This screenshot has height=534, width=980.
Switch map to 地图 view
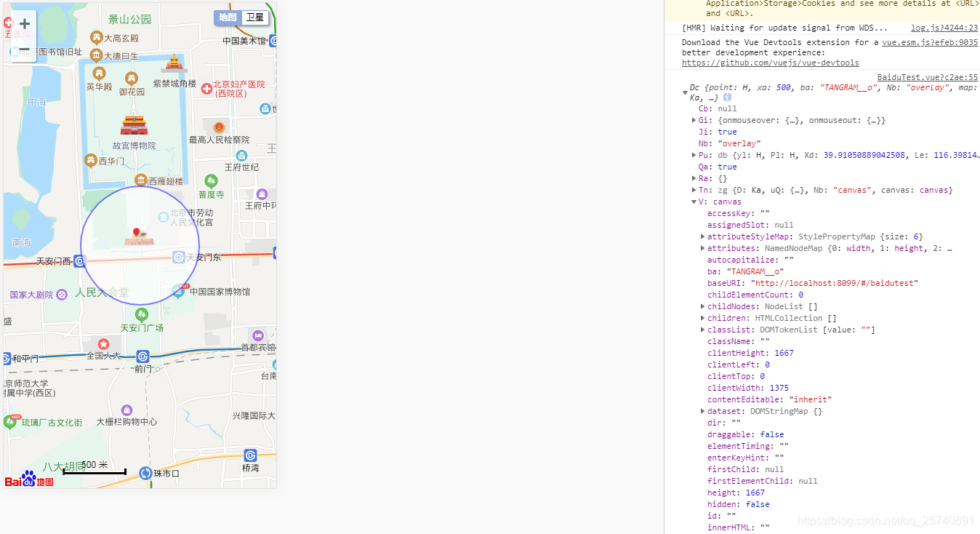[228, 17]
